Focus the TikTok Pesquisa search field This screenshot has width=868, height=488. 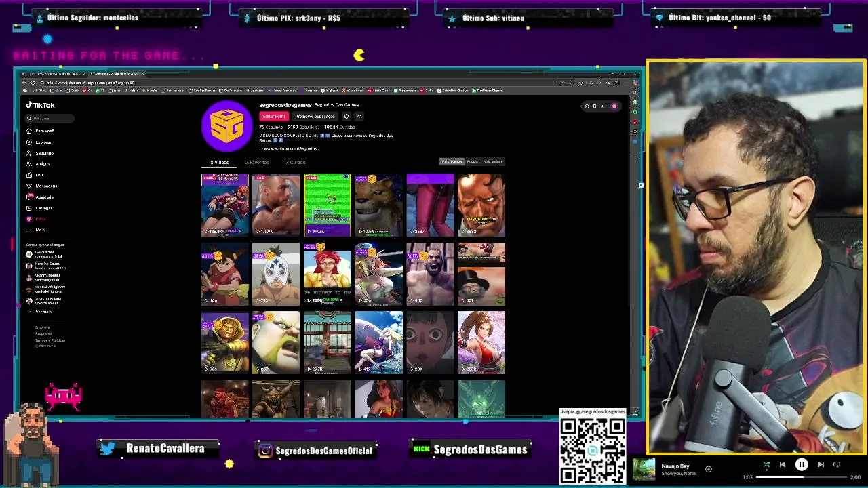[x=50, y=119]
